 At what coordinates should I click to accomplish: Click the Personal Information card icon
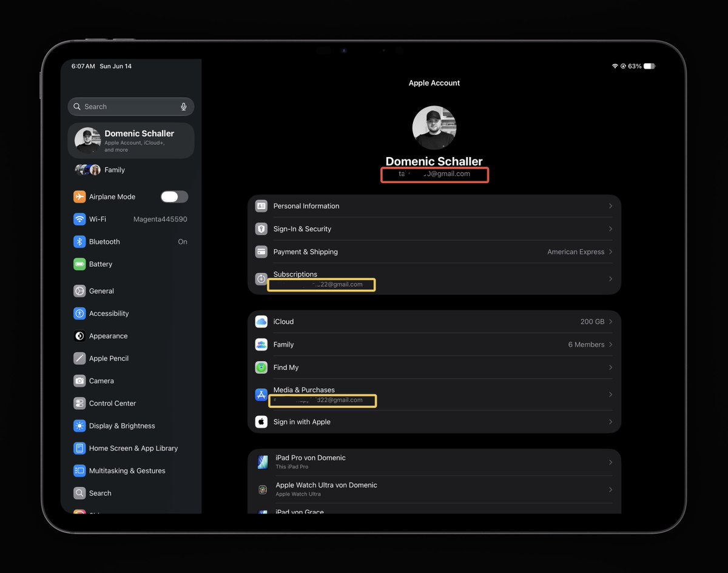click(x=261, y=206)
